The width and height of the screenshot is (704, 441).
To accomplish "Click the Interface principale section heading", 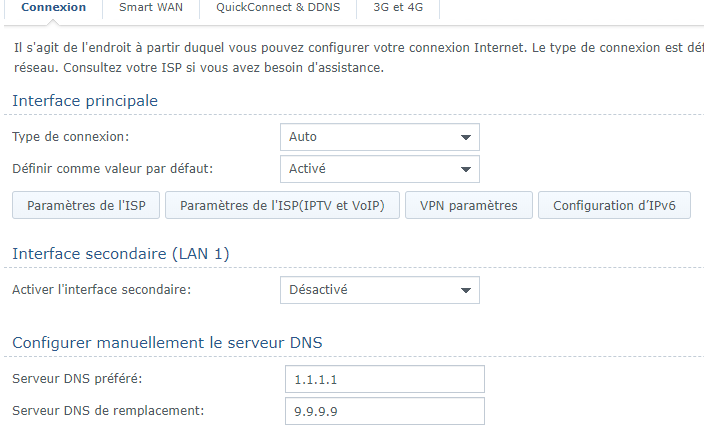I will click(85, 101).
